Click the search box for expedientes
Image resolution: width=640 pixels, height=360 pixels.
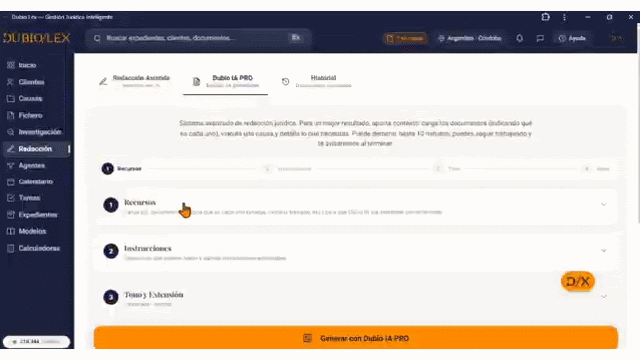(x=198, y=38)
